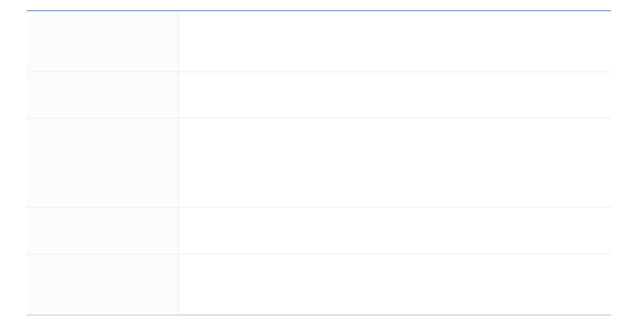The image size is (644, 328).
Task: Click the vertical divider between the two columns
Action: [x=178, y=163]
